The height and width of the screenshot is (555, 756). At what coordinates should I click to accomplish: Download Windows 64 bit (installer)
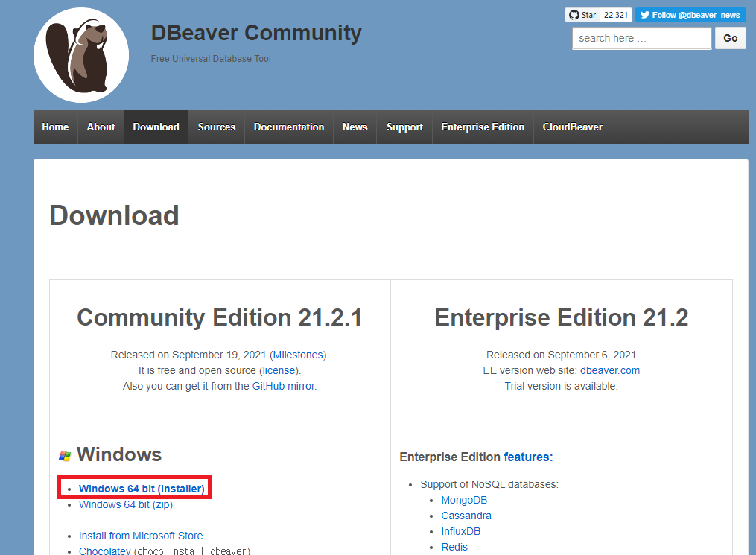click(142, 489)
